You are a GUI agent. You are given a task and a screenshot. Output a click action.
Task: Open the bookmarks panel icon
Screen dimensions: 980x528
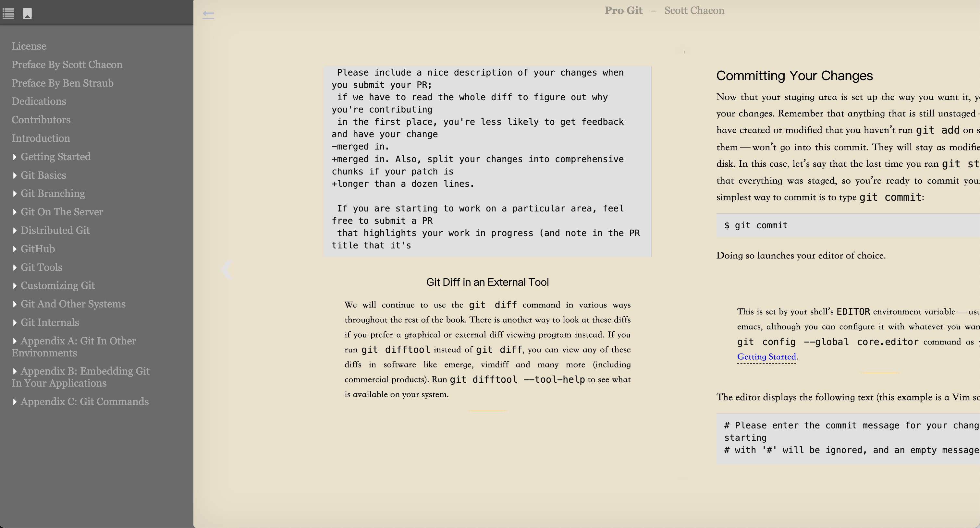point(27,14)
